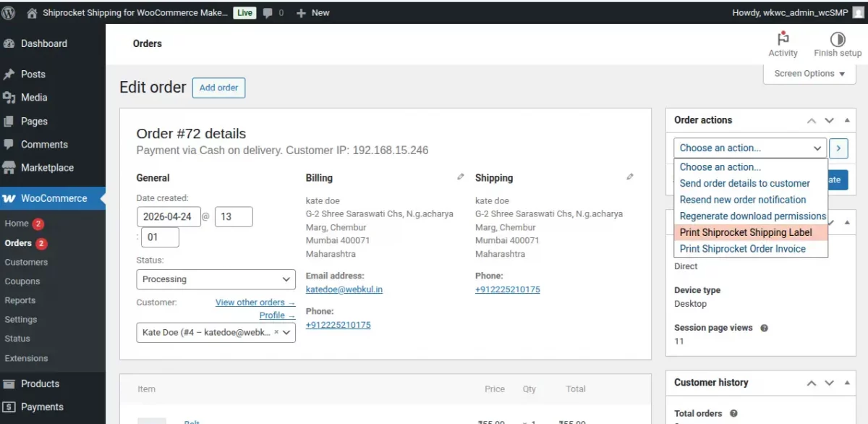This screenshot has width=868, height=424.
Task: Go to WooCommerce Settings submenu
Action: [x=21, y=319]
